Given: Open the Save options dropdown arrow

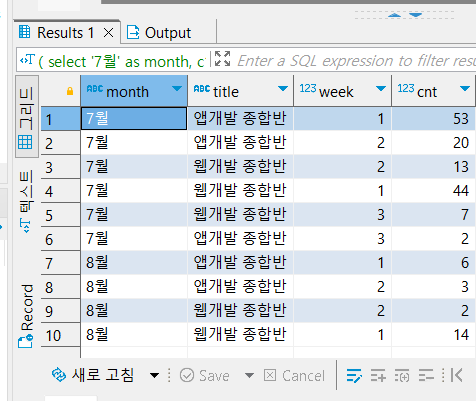Looking at the screenshot, I should click(x=249, y=376).
